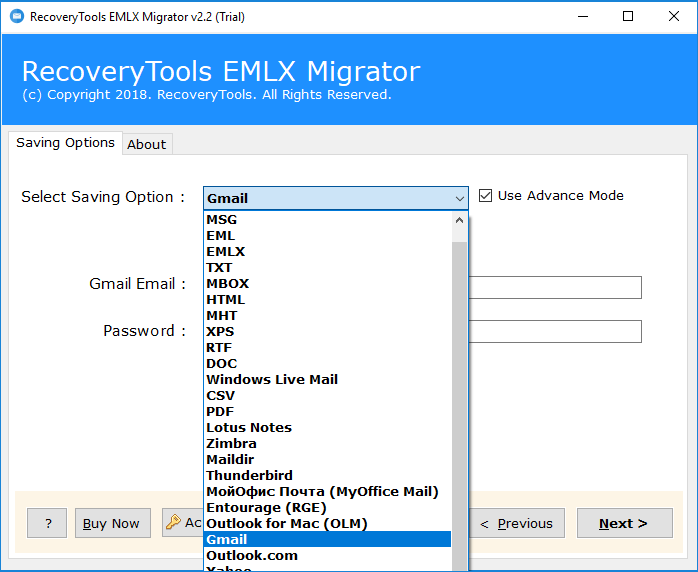
Task: Pick XPS from the dropdown
Action: tap(328, 332)
